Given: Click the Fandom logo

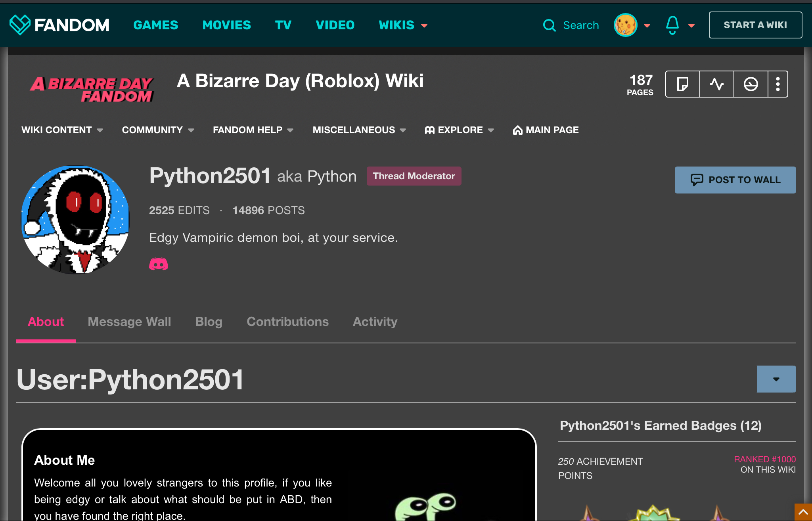Looking at the screenshot, I should (x=59, y=25).
